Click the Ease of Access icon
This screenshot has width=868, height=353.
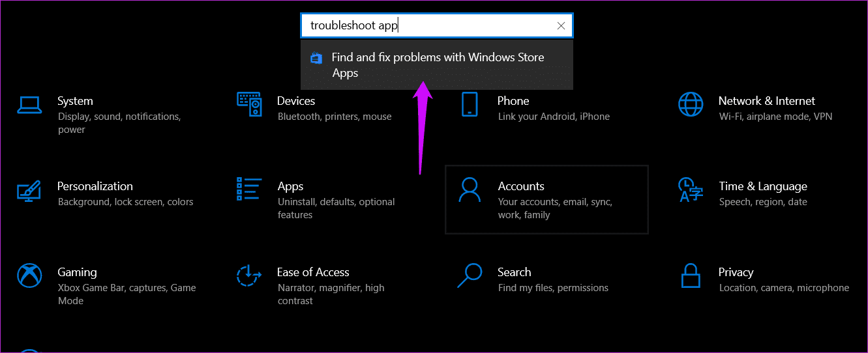pos(249,275)
